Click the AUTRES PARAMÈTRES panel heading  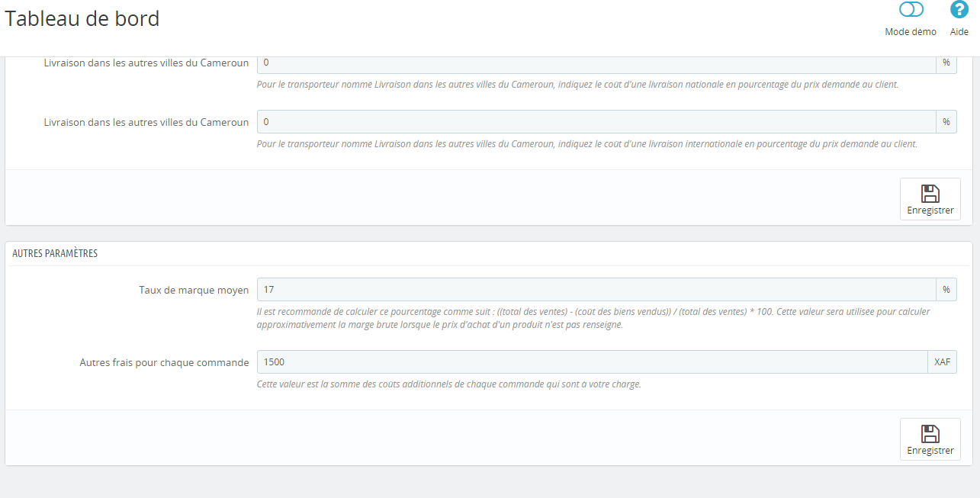tap(55, 254)
